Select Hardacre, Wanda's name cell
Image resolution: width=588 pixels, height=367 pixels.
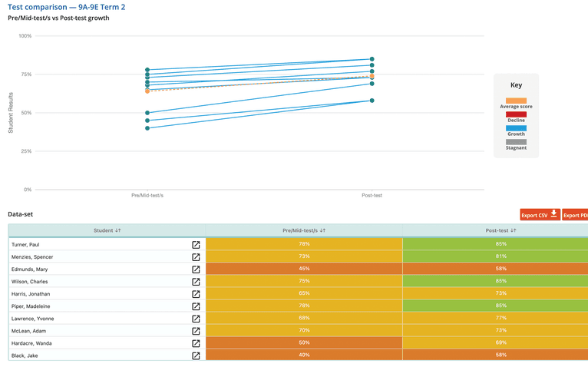(x=107, y=343)
